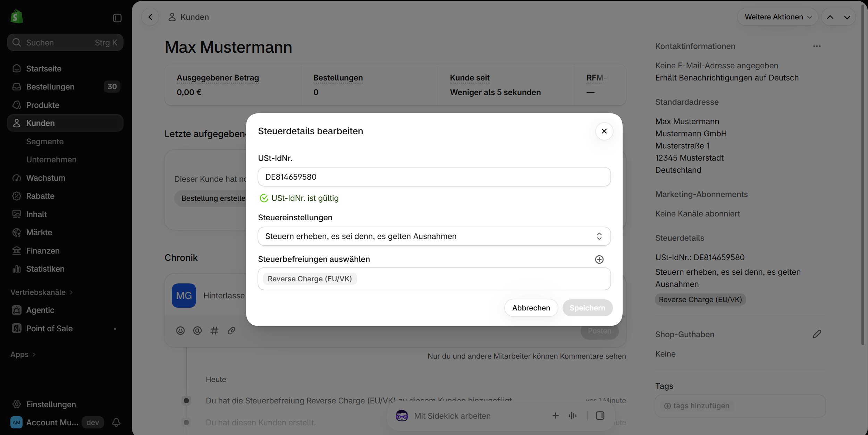The height and width of the screenshot is (435, 868).
Task: Toggle the sidebar collapse icon
Action: point(117,18)
